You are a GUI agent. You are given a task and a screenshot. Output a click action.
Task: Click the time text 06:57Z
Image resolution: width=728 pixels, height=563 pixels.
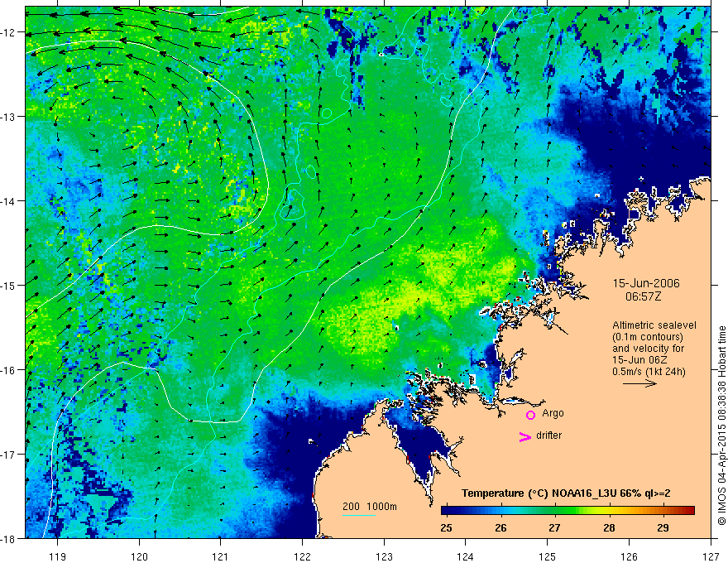pyautogui.click(x=643, y=296)
